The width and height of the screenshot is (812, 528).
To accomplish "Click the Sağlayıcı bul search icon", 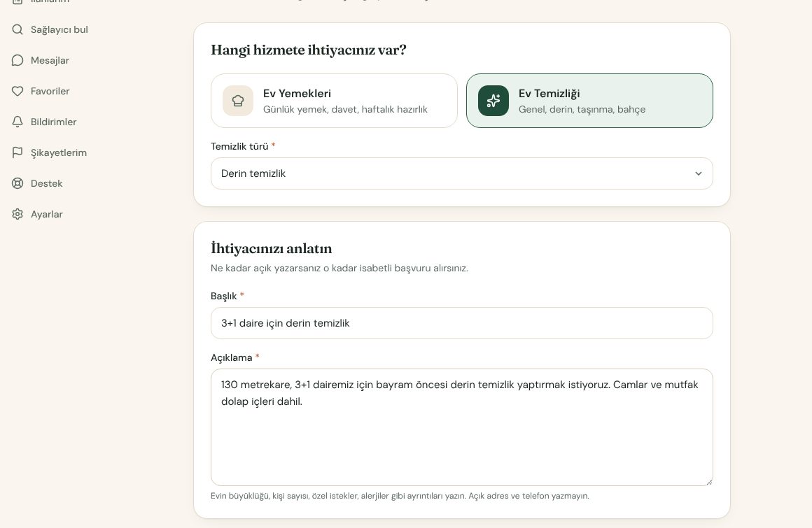I will [x=17, y=29].
